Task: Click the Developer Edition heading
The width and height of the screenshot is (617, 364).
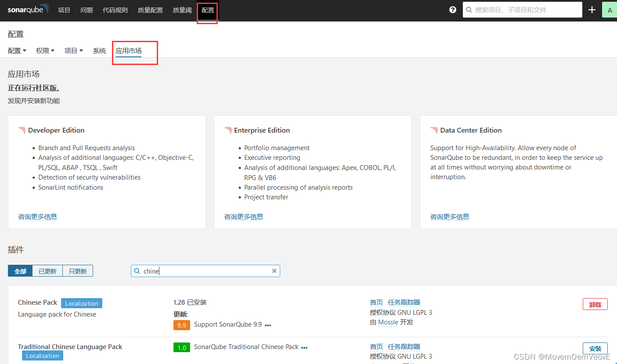Action: point(56,130)
